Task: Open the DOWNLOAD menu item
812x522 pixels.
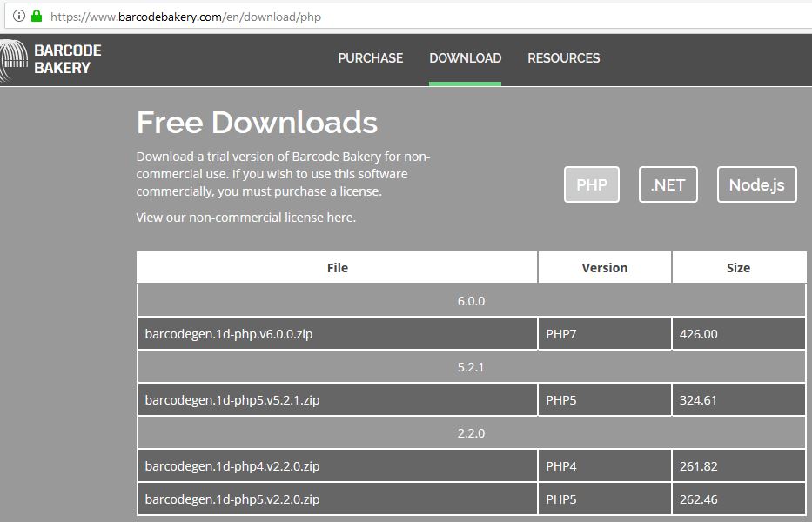Action: click(x=465, y=58)
